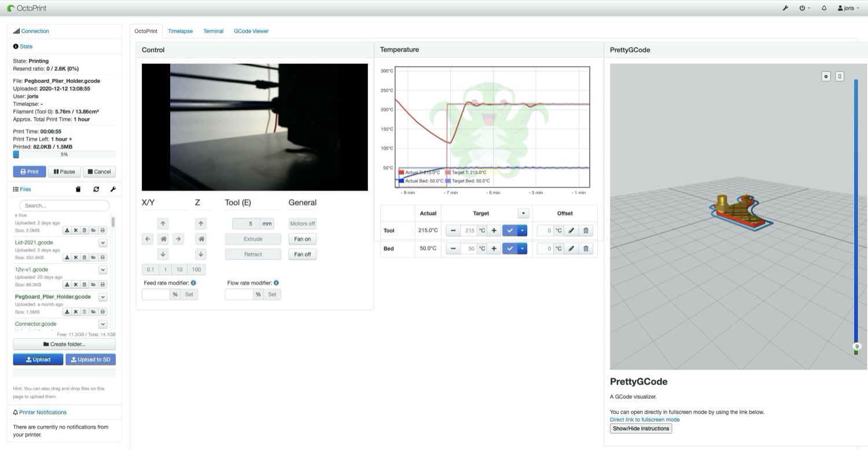Home the Z axis

click(x=201, y=239)
